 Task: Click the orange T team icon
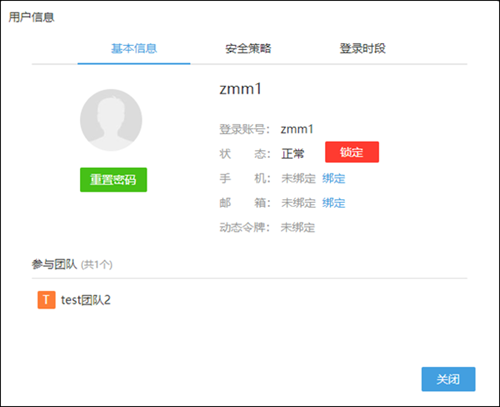pyautogui.click(x=46, y=300)
